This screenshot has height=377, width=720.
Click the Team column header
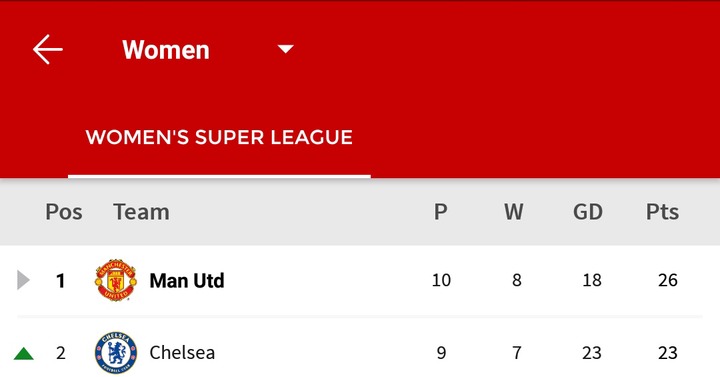[141, 212]
